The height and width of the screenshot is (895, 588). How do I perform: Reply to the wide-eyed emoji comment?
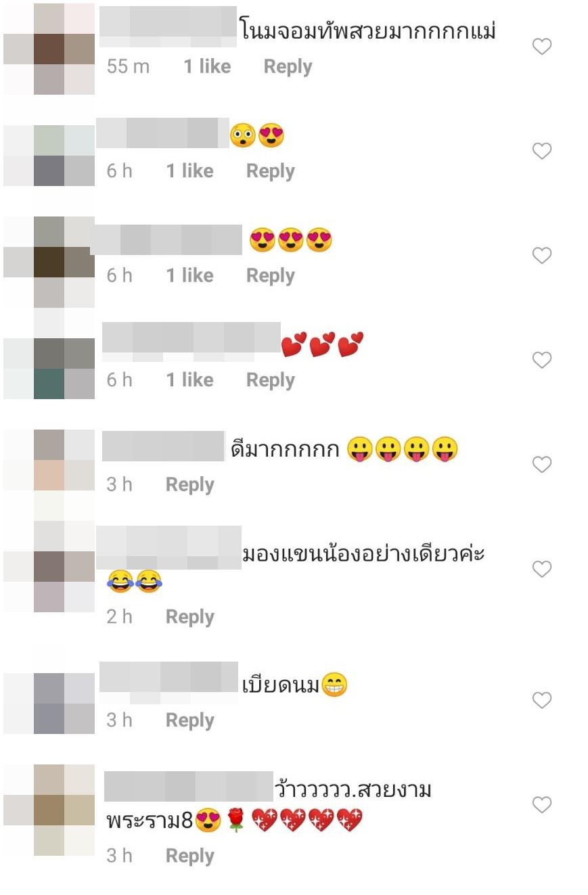pyautogui.click(x=271, y=171)
